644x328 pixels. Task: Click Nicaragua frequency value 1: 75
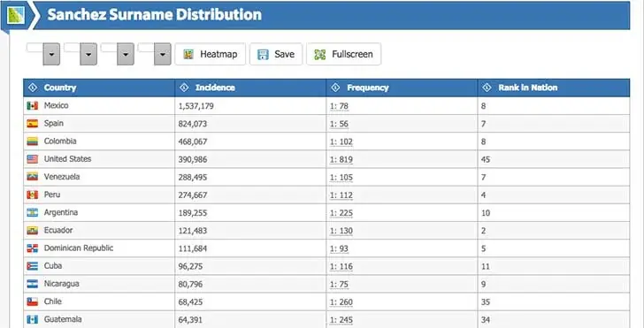pos(340,285)
